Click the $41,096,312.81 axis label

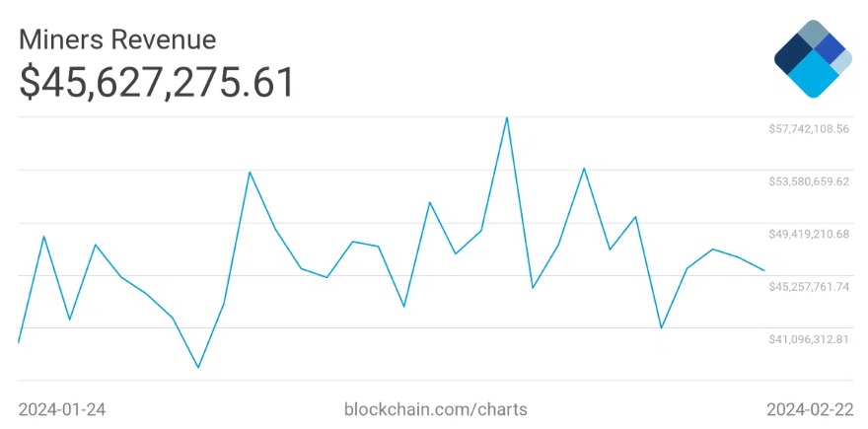[x=809, y=339]
